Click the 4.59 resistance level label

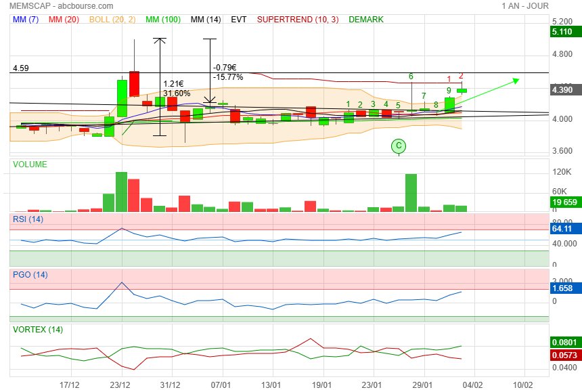pos(21,68)
